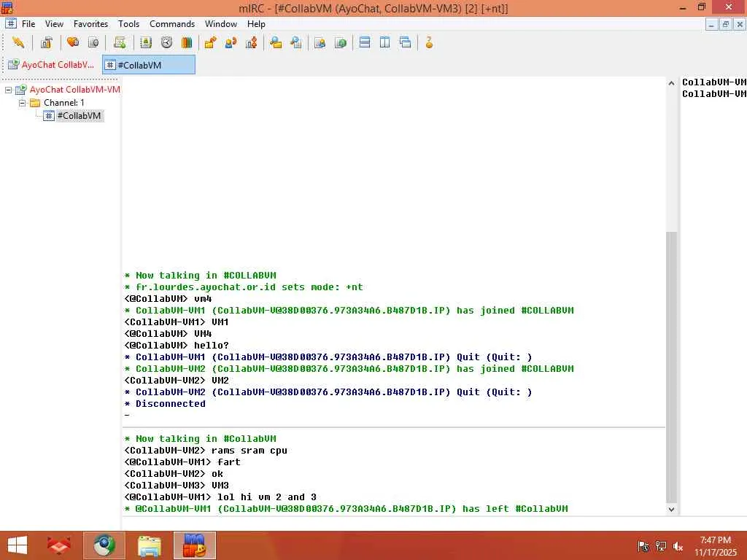The height and width of the screenshot is (560, 747).
Task: Open the Address Book toolbar icon
Action: (146, 42)
